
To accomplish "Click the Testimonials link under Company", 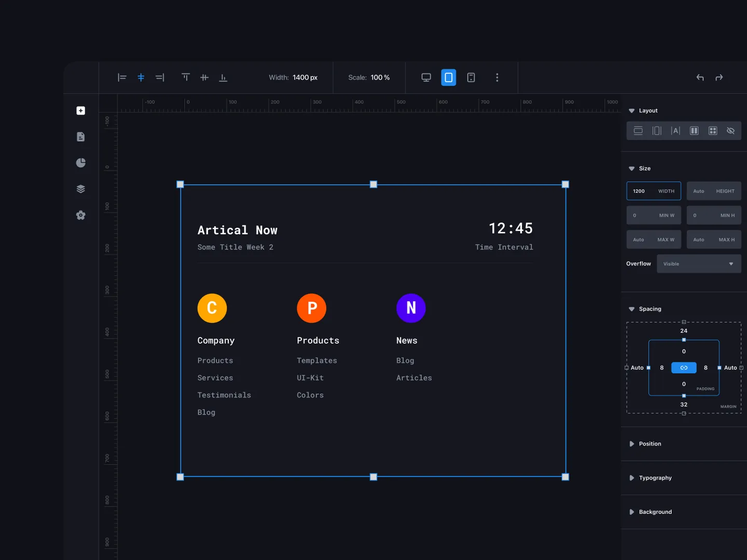I will (224, 395).
